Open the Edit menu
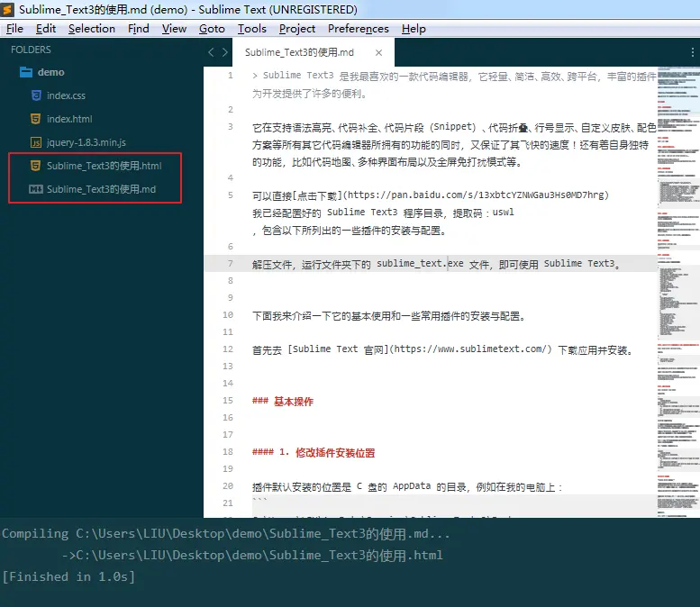Image resolution: width=700 pixels, height=607 pixels. [x=46, y=29]
